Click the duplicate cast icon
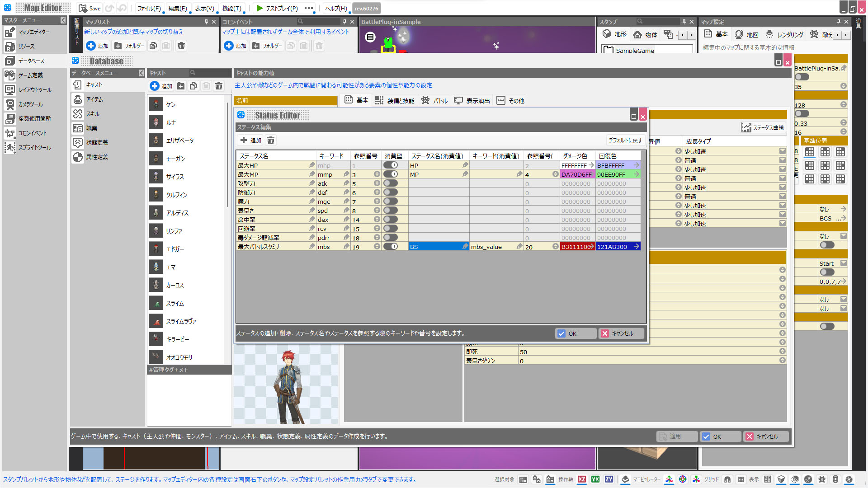The height and width of the screenshot is (488, 868). tap(193, 86)
